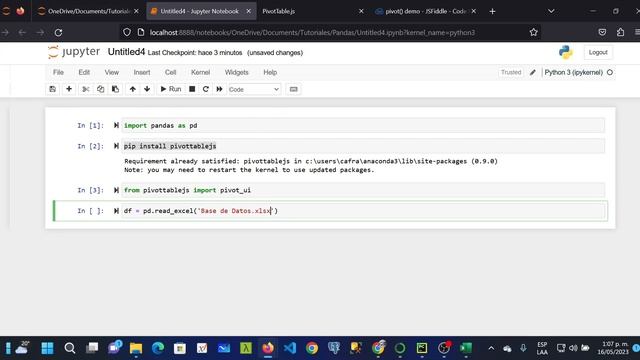Click into the from pivottablejs import cell

point(363,190)
